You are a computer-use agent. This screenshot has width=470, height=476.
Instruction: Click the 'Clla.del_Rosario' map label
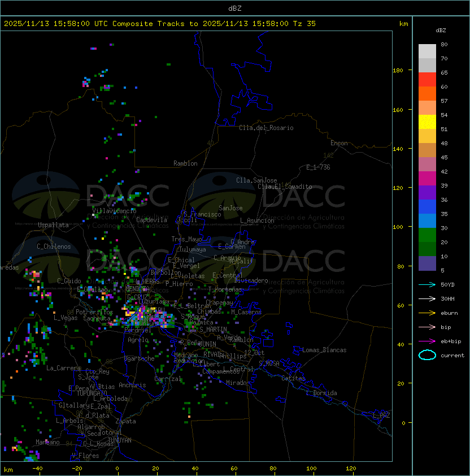[x=266, y=128]
